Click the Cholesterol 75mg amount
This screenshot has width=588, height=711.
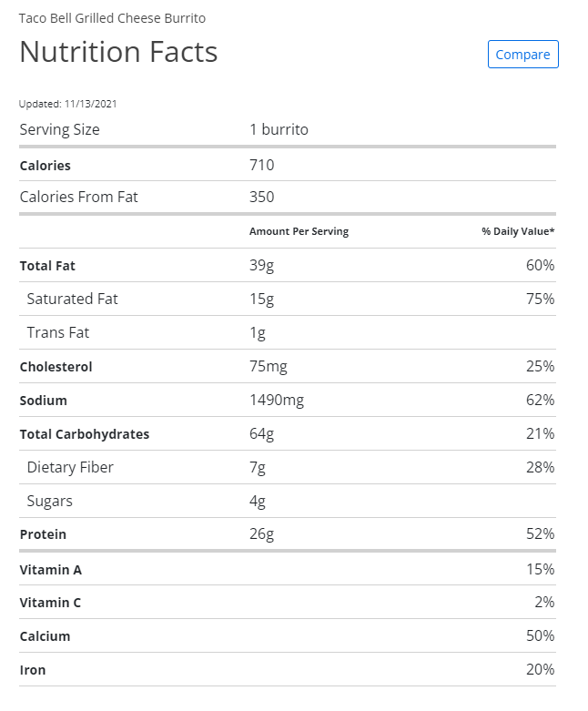(x=269, y=366)
